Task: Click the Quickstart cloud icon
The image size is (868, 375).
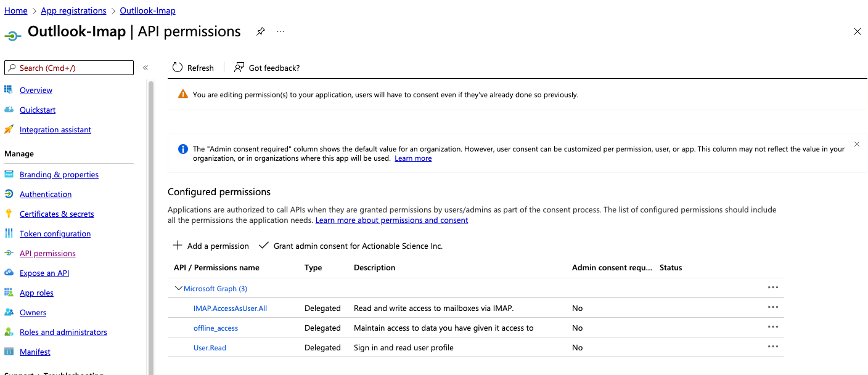Action: click(9, 110)
